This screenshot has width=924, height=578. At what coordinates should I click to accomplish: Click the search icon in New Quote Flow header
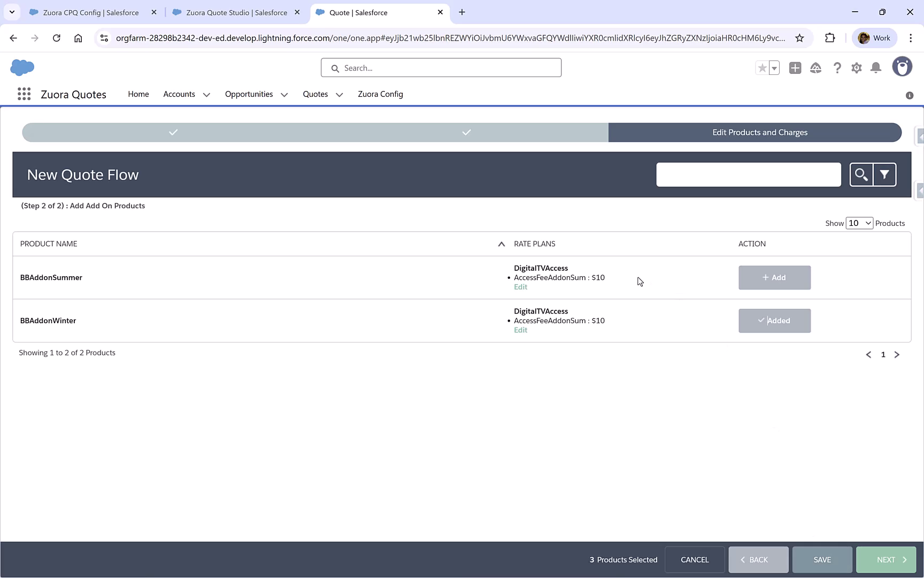tap(861, 174)
